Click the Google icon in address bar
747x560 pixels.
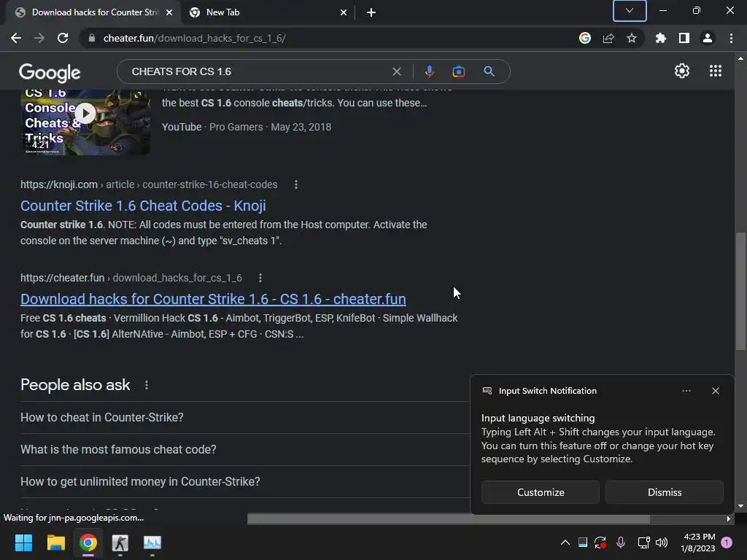(585, 38)
